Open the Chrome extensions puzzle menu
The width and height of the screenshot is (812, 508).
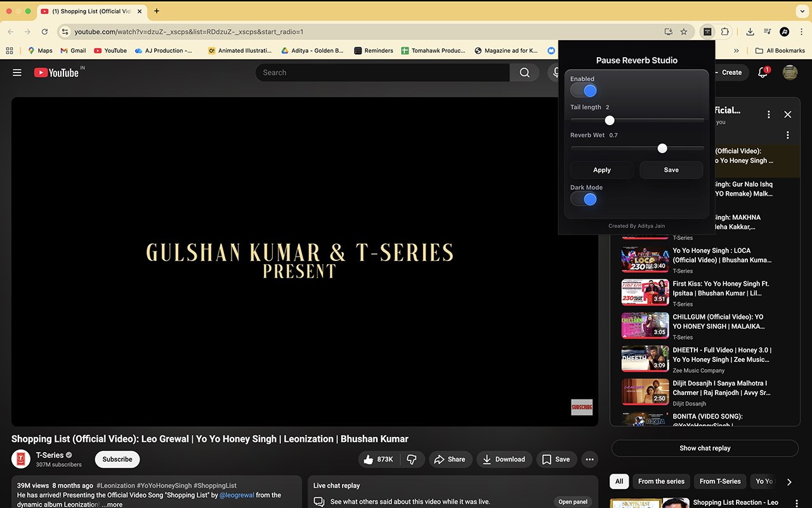[x=724, y=32]
